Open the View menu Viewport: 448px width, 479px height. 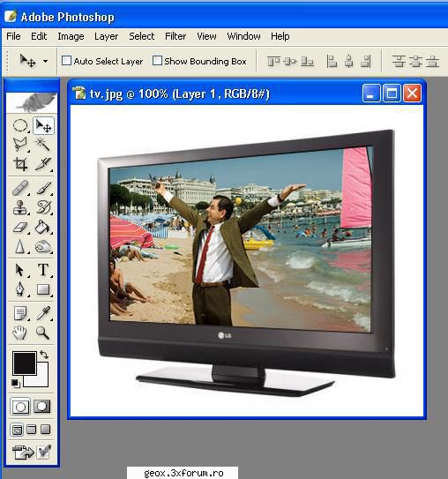206,36
